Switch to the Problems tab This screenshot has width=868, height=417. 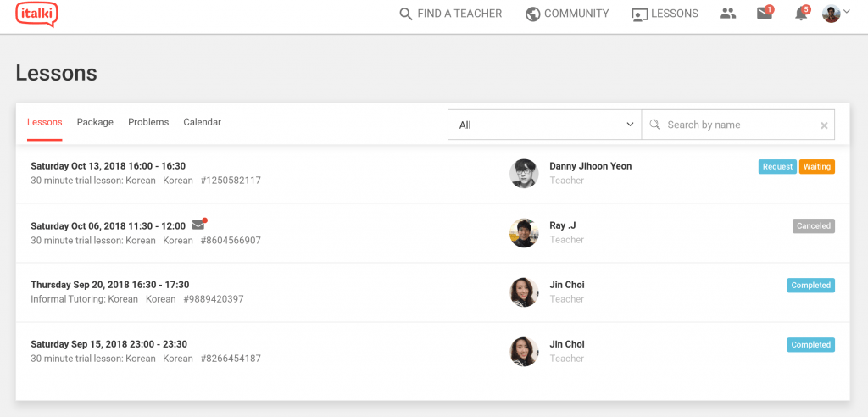coord(148,122)
